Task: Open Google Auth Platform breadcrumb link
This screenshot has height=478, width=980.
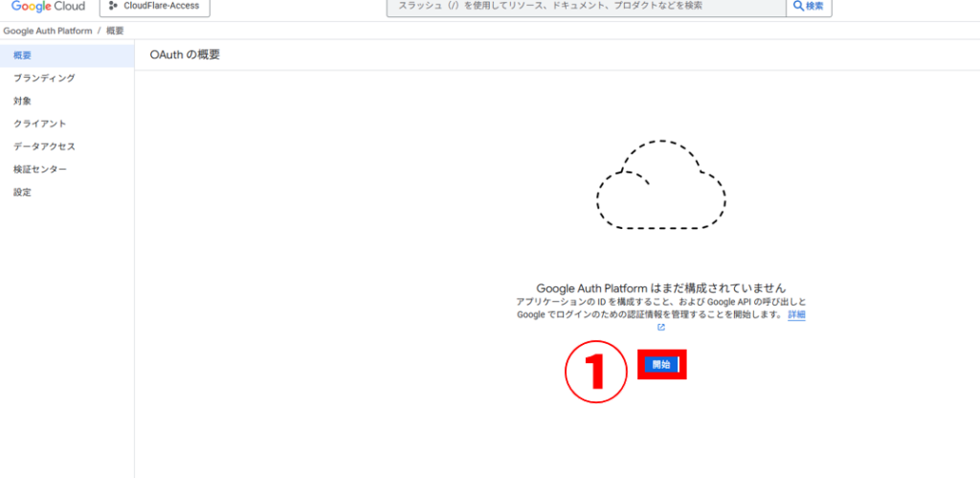Action: [48, 31]
